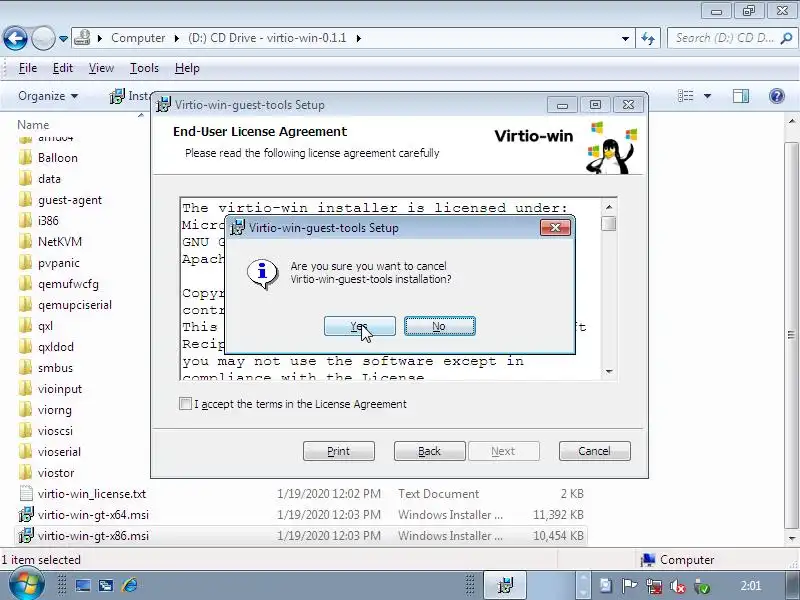800x600 pixels.
Task: Select the qxl folder
Action: 45,326
